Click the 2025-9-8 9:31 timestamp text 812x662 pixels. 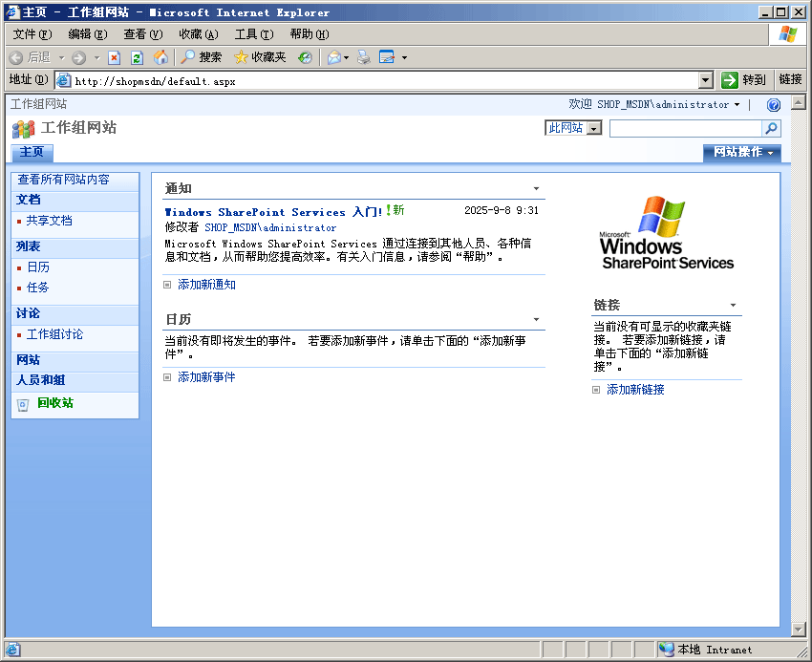(x=502, y=210)
